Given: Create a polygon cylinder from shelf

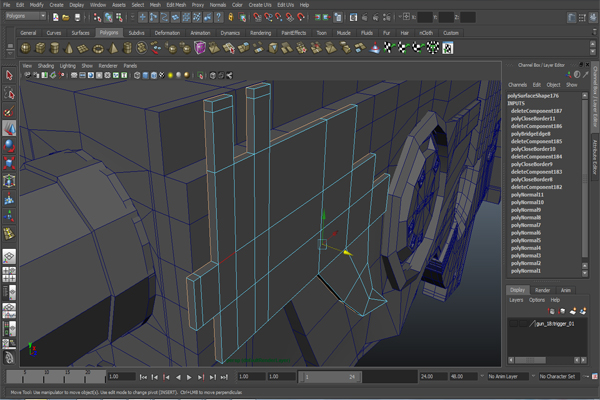Looking at the screenshot, I should [x=55, y=48].
